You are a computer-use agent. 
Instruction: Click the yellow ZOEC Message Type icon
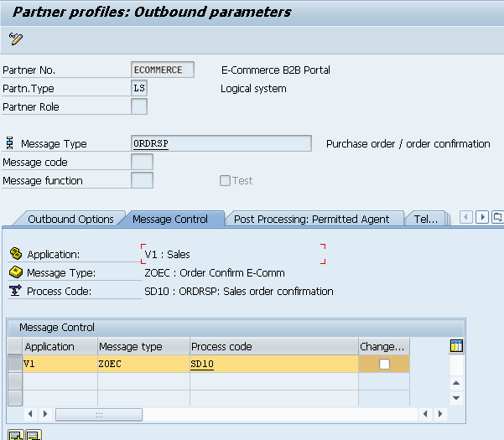[x=15, y=272]
